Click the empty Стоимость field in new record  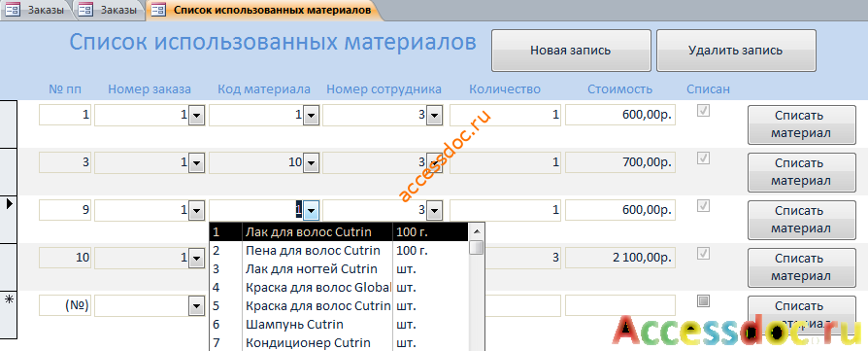tap(620, 305)
